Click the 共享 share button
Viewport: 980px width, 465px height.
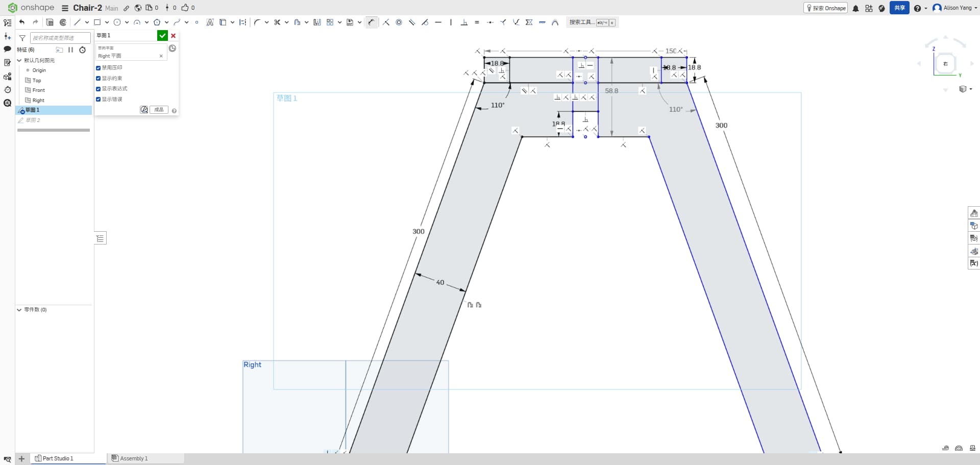point(899,8)
